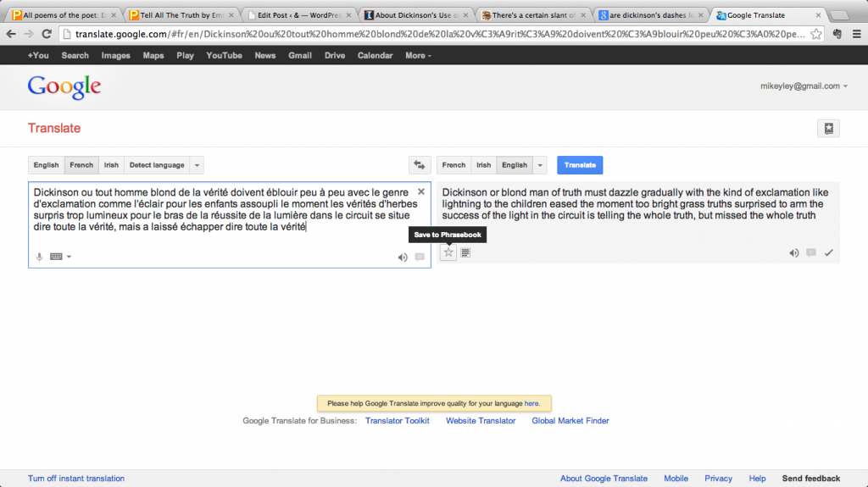Click the Google logo

click(64, 87)
